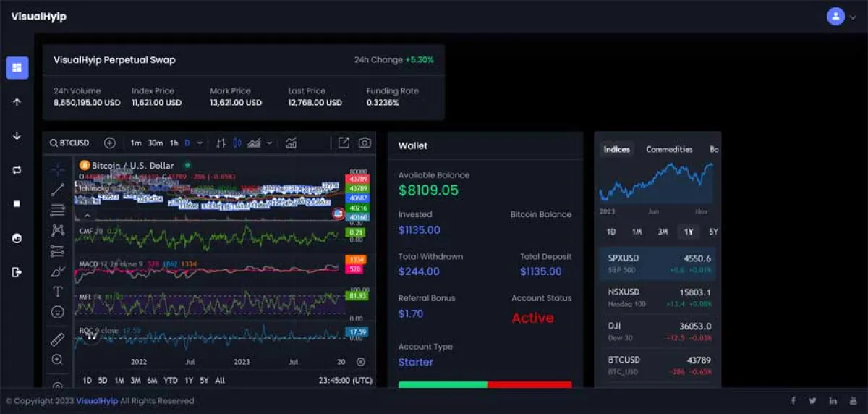This screenshot has height=414, width=868.
Task: Select 5Y range in indices widget
Action: 713,232
